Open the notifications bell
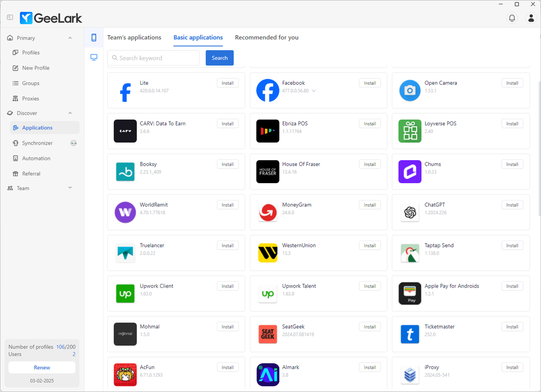The image size is (541, 392). 512,18
